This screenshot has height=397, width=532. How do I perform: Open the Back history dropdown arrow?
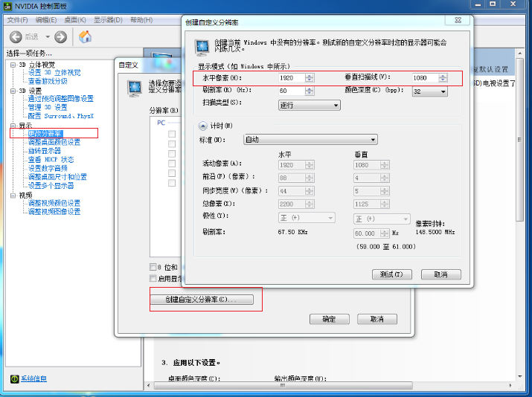tap(48, 36)
